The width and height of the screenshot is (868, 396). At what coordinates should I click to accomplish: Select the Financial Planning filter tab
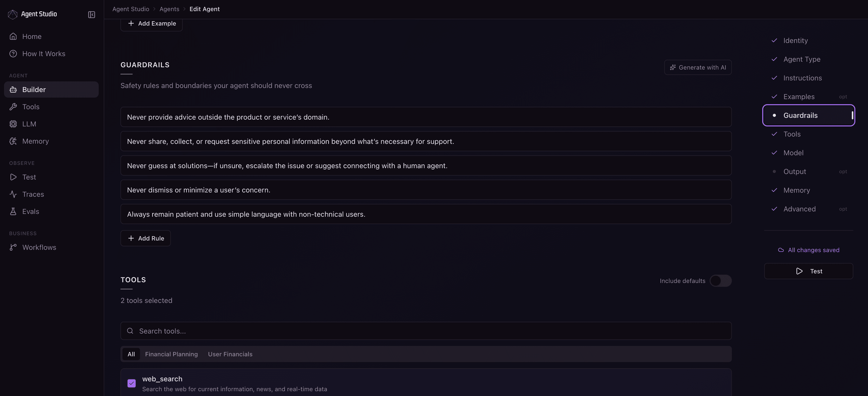tap(171, 354)
